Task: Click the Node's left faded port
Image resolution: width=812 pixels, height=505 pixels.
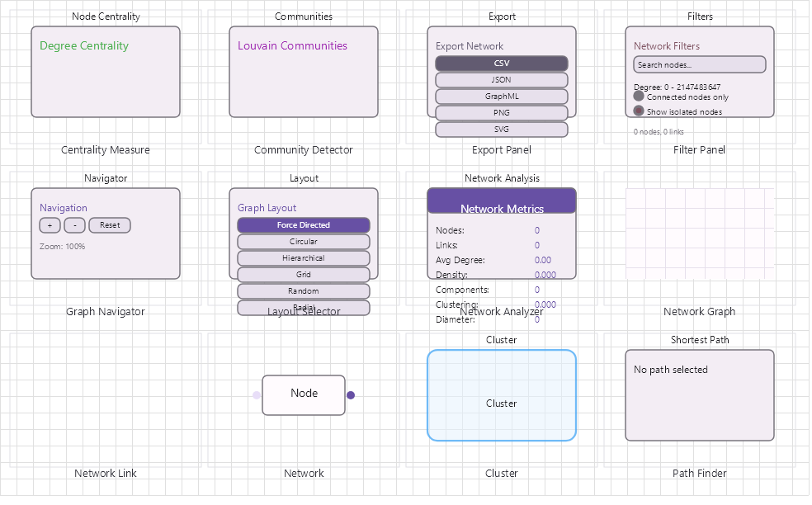Action: (x=257, y=395)
